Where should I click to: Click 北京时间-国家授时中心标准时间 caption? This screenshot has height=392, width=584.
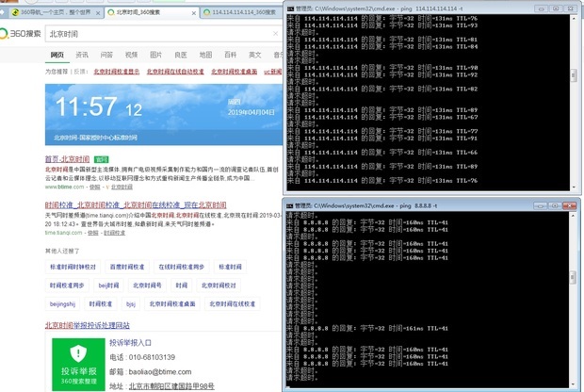(95, 138)
